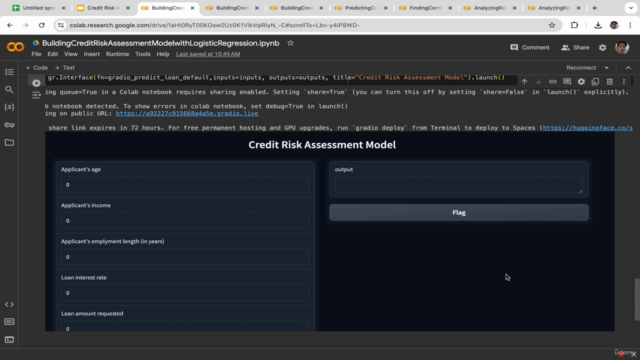Viewport: 640px width, 360px height.
Task: Run the cell with play button
Action: pyautogui.click(x=36, y=83)
